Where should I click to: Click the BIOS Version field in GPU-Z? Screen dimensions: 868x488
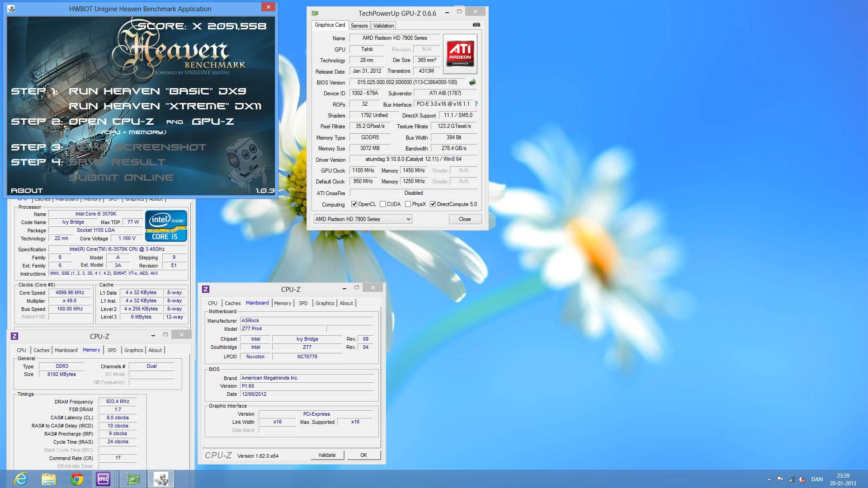[x=407, y=82]
